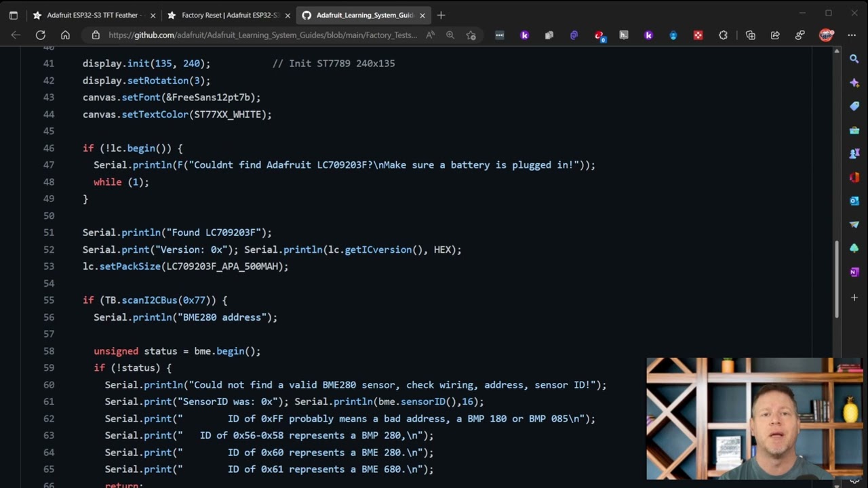The image size is (868, 488).
Task: Click 'if (!lc.begin()) {' line
Action: 133,148
